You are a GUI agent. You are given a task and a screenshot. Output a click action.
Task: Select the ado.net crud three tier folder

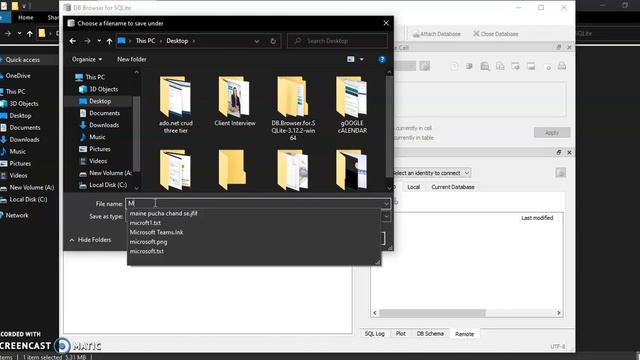pos(176,105)
